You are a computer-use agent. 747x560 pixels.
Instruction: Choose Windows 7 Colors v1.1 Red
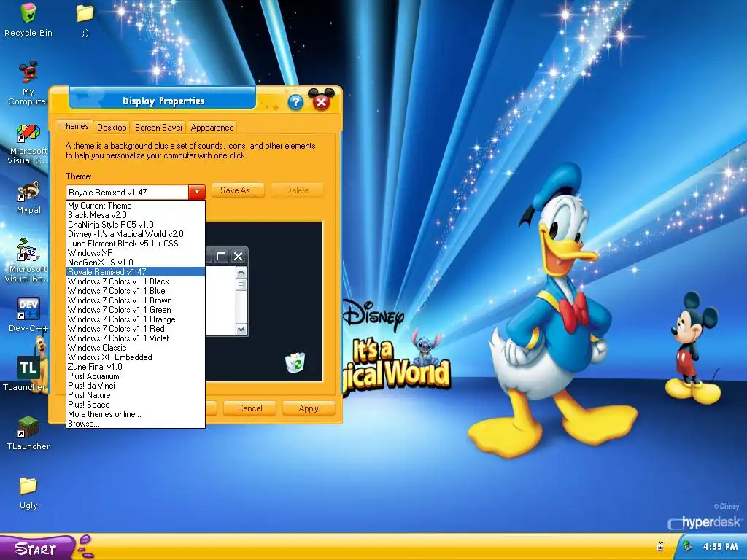(x=136, y=329)
